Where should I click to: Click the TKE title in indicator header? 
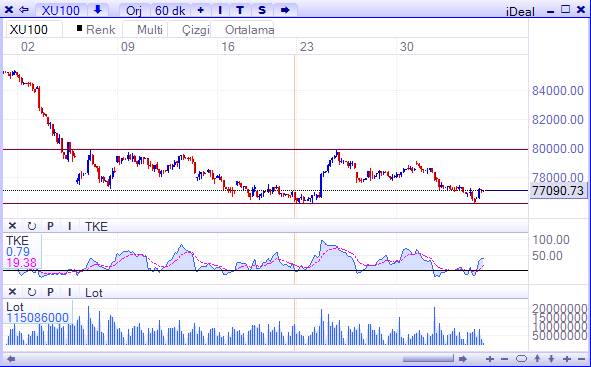[x=96, y=226]
